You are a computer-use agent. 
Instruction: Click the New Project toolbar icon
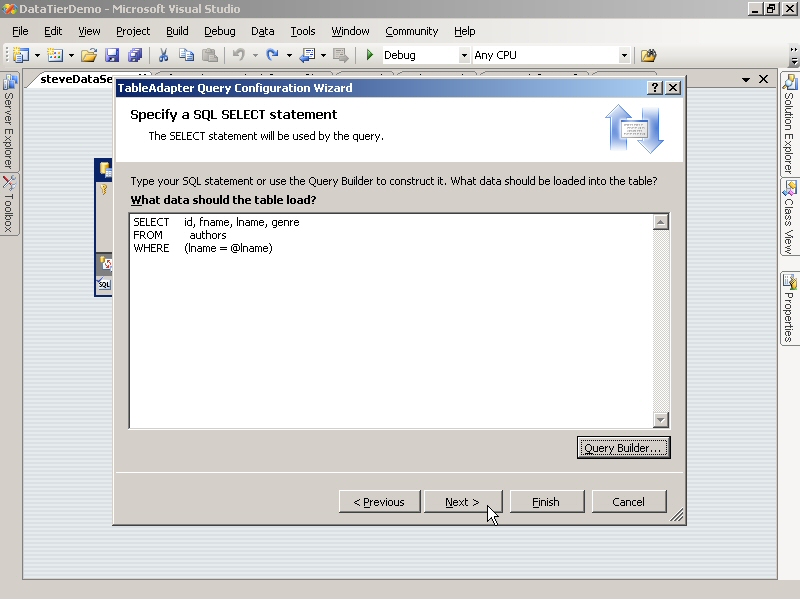(x=21, y=55)
